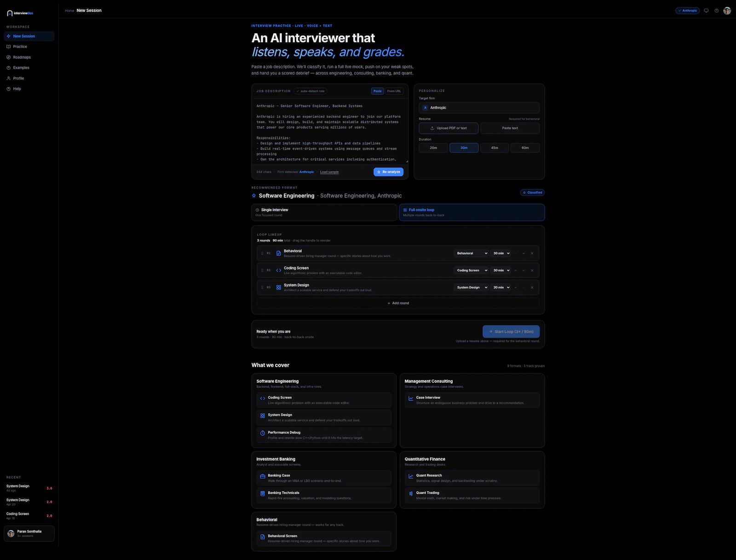Click the document icon in the Behavioral lineup row
This screenshot has width=736, height=560.
(x=278, y=254)
